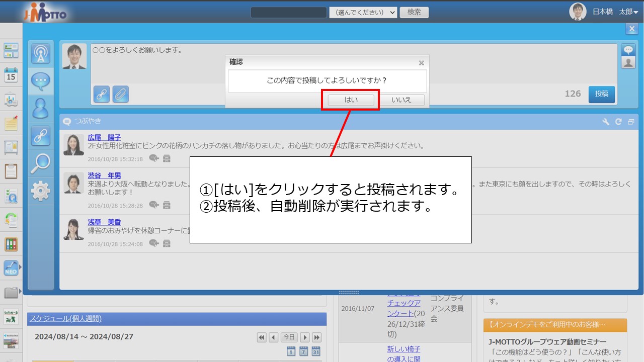Open the speech bubble messages section
644x362 pixels.
click(x=40, y=80)
